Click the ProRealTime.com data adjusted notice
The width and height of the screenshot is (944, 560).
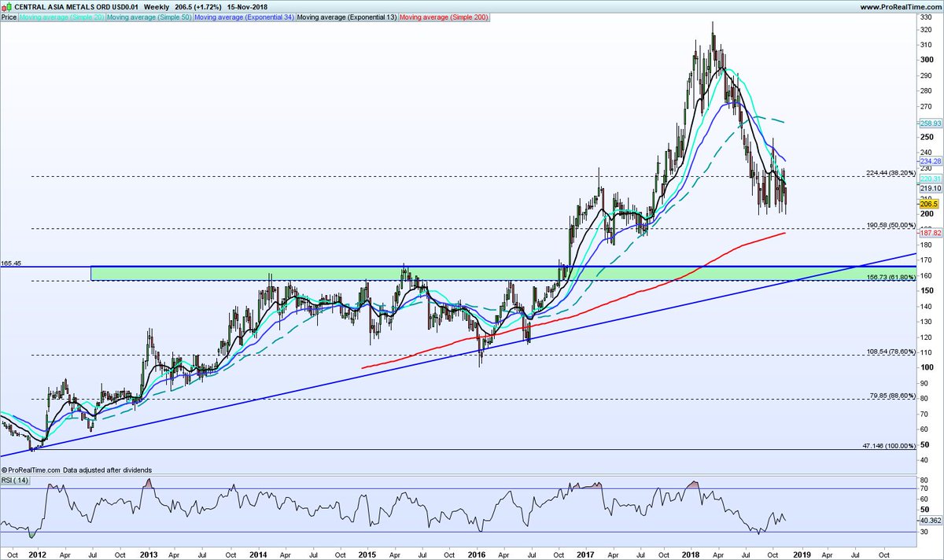pyautogui.click(x=76, y=470)
